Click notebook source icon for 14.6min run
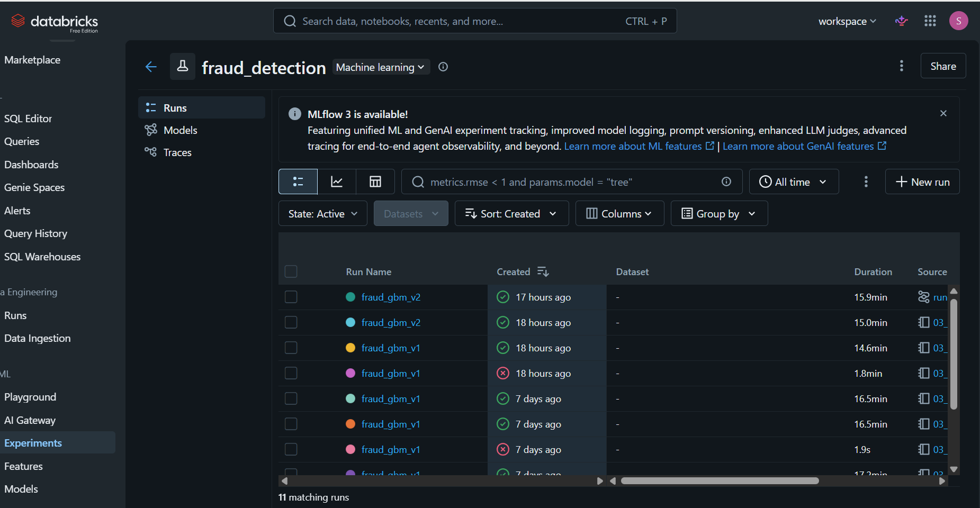 click(924, 348)
